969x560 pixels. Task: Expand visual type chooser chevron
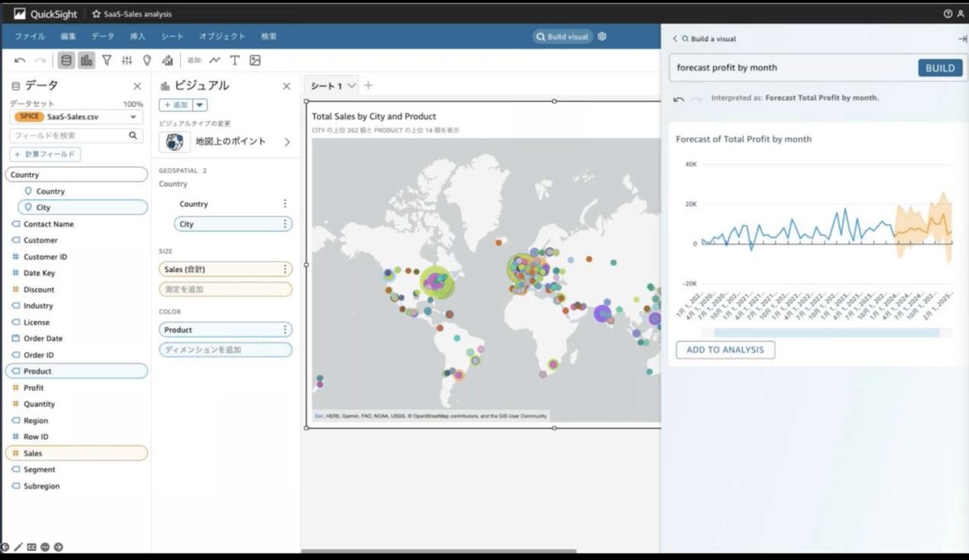tap(287, 142)
